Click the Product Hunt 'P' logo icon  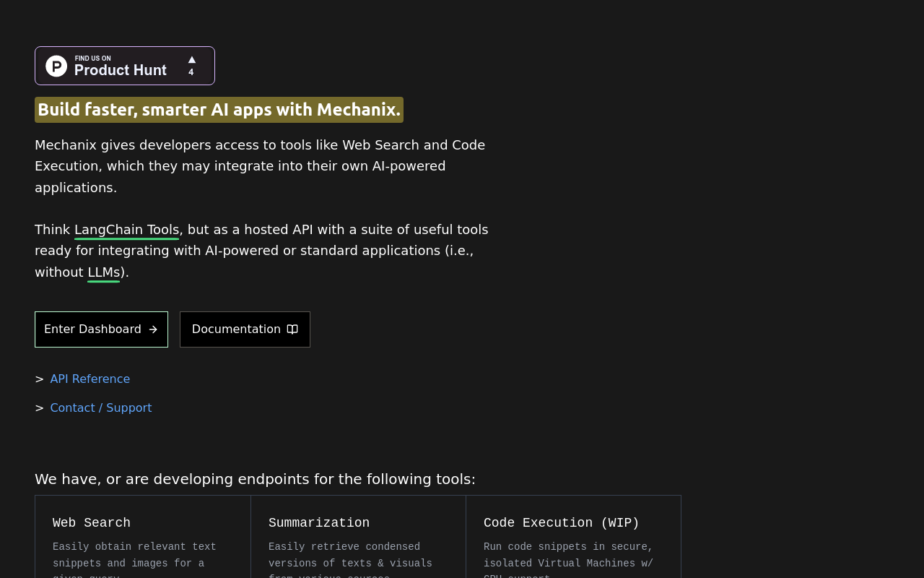coord(56,66)
